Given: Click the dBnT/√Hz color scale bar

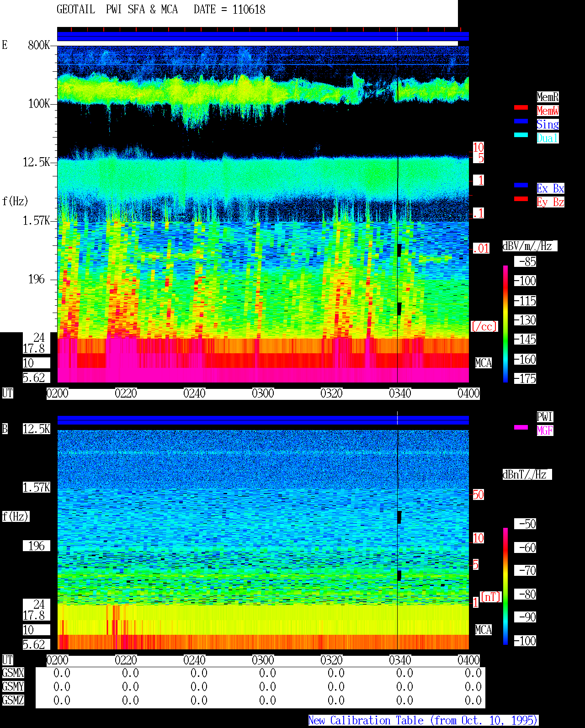Looking at the screenshot, I should pyautogui.click(x=505, y=586).
